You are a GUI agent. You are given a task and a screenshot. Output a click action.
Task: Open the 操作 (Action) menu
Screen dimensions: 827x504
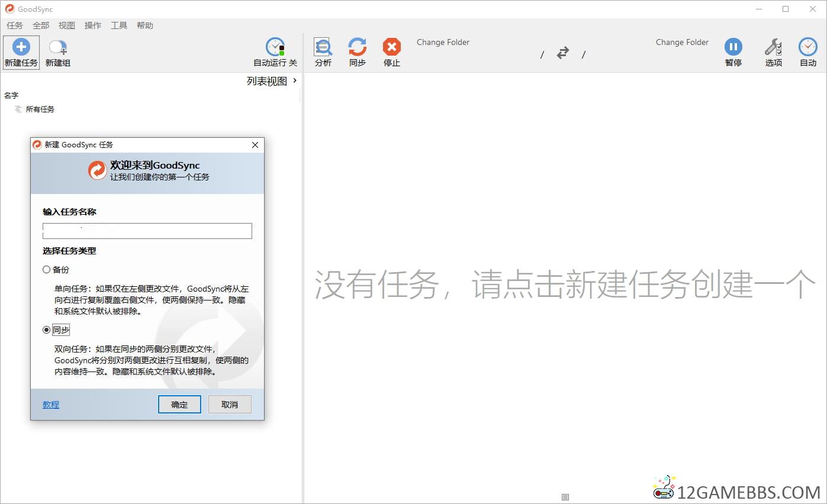tap(93, 25)
